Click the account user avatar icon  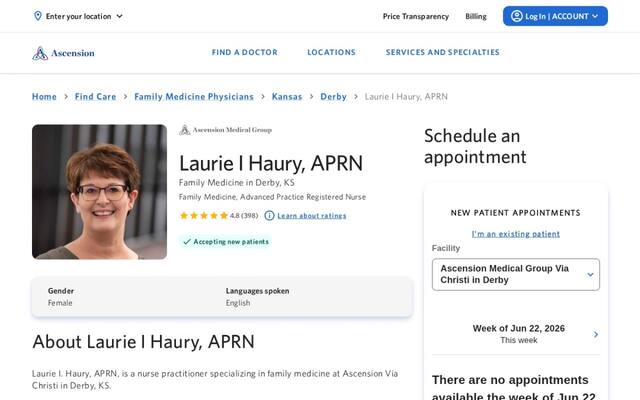[517, 16]
